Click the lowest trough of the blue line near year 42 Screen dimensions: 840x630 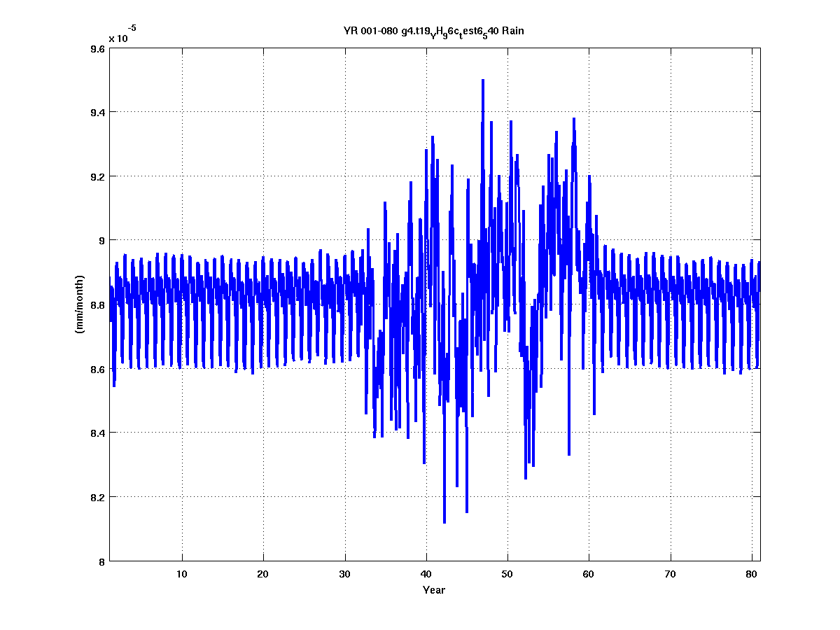click(x=444, y=521)
